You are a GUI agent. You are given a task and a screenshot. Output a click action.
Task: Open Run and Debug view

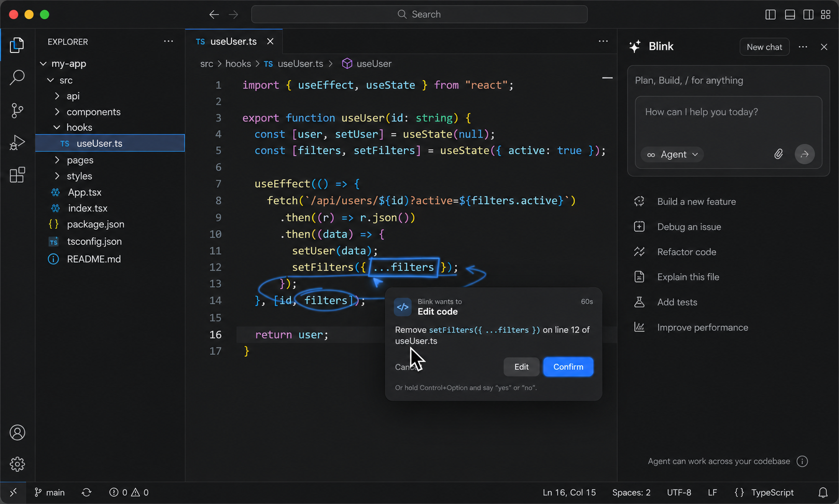(17, 143)
